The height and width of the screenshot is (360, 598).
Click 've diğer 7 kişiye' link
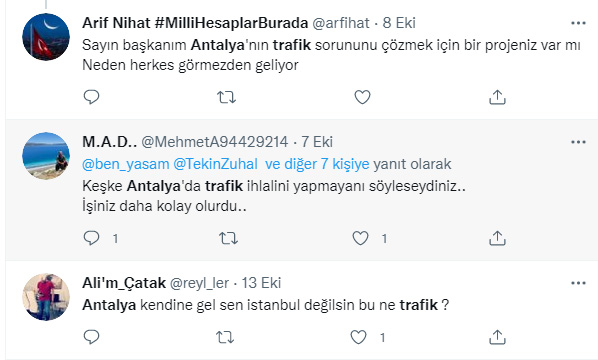(x=317, y=164)
